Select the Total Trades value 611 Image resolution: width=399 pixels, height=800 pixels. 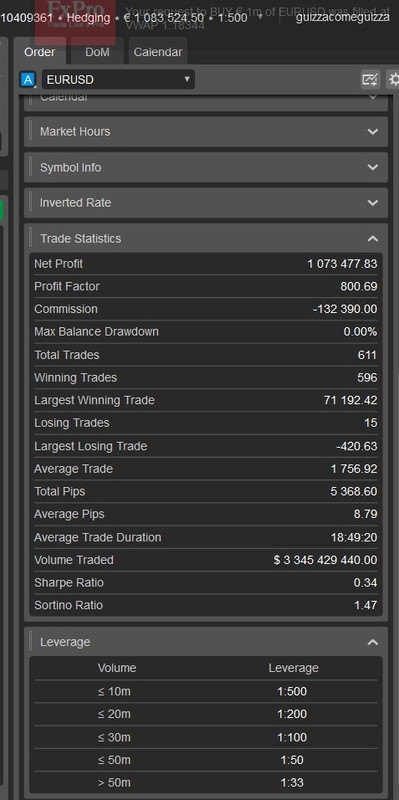tap(367, 355)
